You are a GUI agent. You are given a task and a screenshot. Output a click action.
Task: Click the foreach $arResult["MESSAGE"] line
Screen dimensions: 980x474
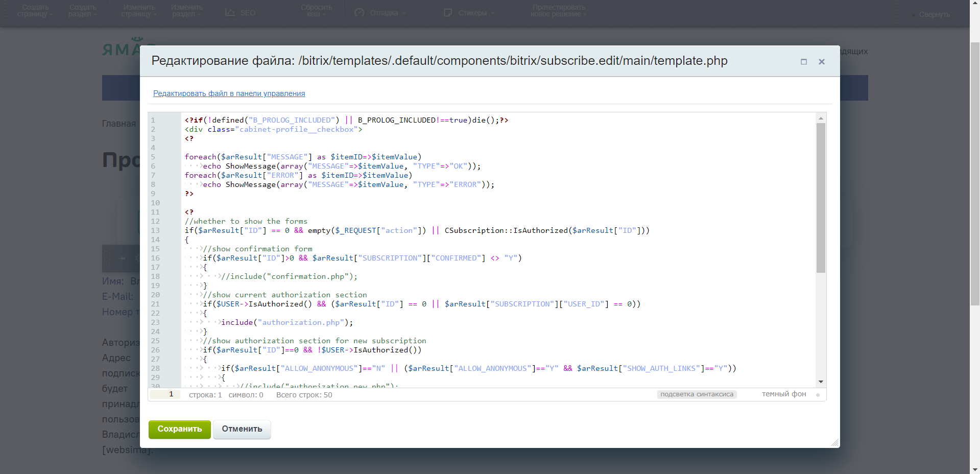[303, 157]
